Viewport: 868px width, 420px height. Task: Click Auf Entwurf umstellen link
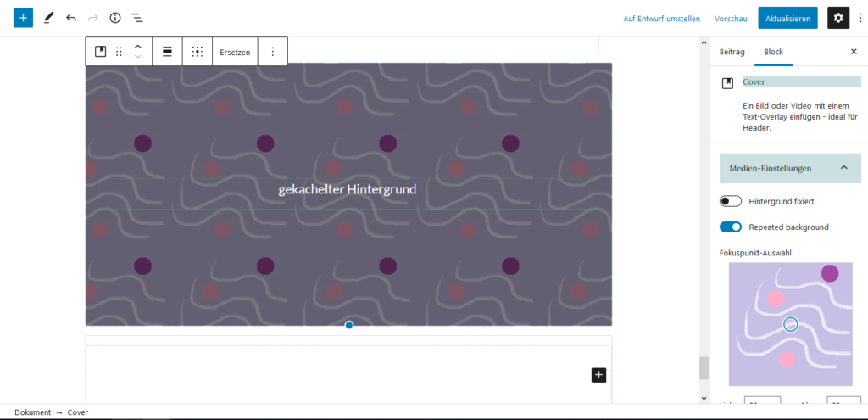(x=661, y=18)
